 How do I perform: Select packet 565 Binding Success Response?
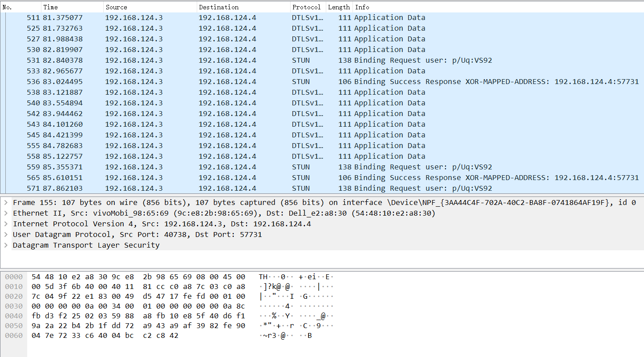pos(223,178)
